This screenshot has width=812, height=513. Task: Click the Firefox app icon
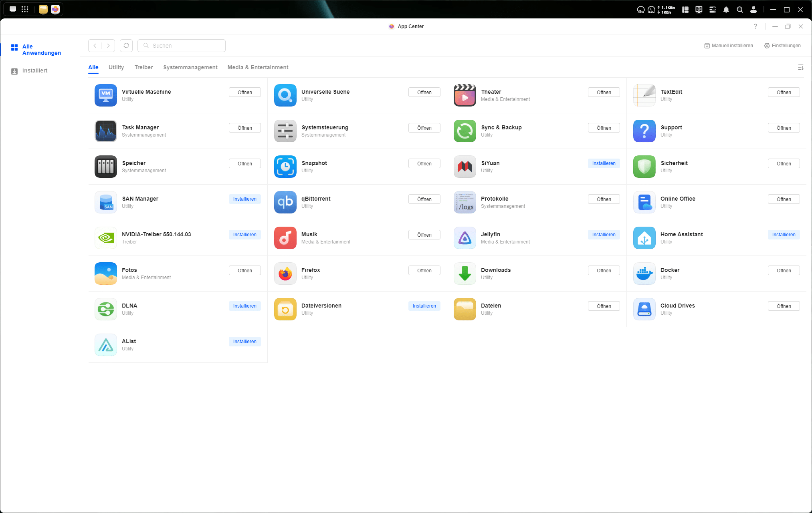tap(285, 274)
